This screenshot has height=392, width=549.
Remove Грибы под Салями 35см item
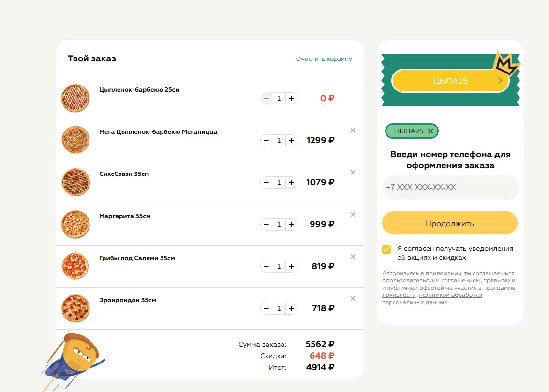[353, 256]
